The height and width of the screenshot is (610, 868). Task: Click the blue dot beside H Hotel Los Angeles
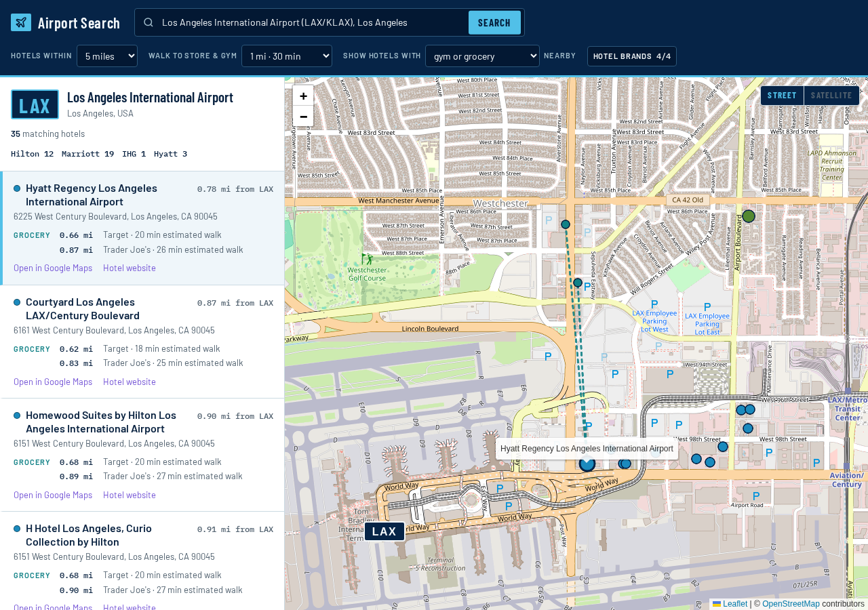click(x=17, y=529)
